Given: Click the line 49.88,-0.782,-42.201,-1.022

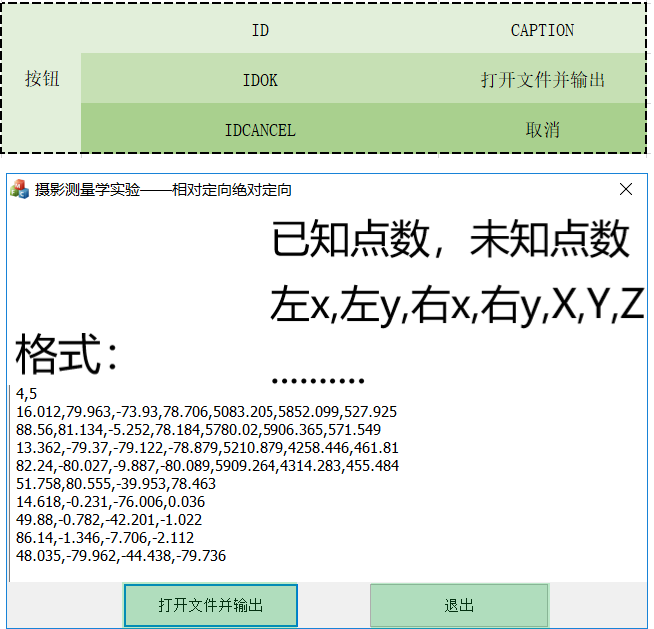Looking at the screenshot, I should [109, 519].
